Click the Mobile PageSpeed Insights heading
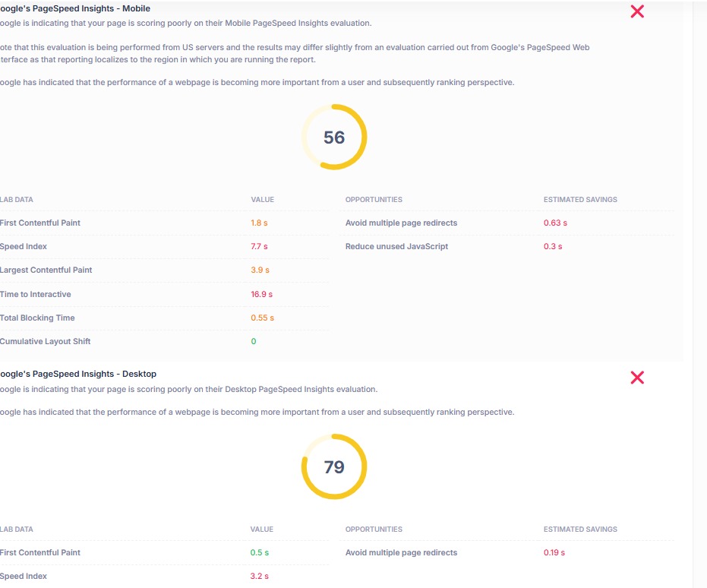This screenshot has width=707, height=588. (x=75, y=8)
